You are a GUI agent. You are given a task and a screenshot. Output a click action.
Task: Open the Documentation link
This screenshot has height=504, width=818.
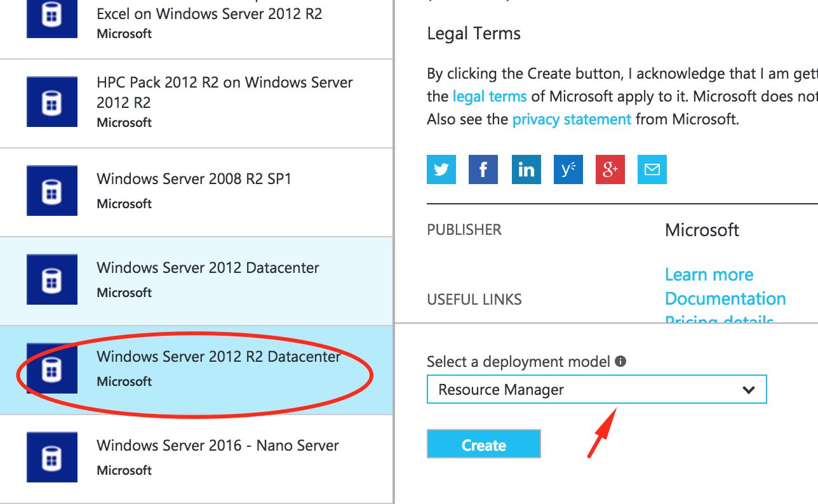725,298
